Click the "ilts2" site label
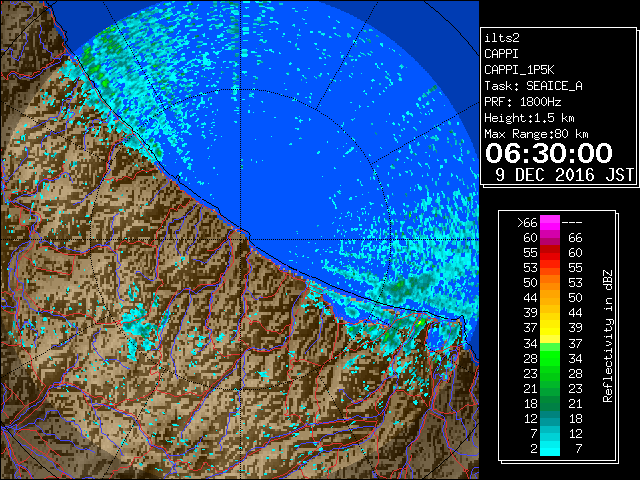 502,38
